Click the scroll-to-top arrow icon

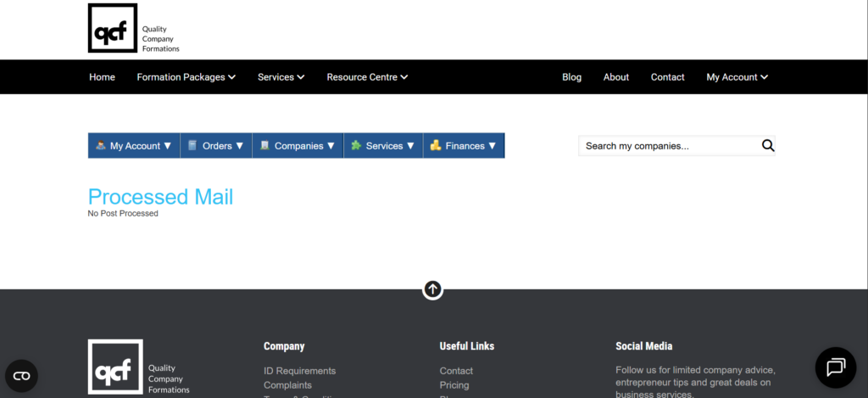(432, 289)
